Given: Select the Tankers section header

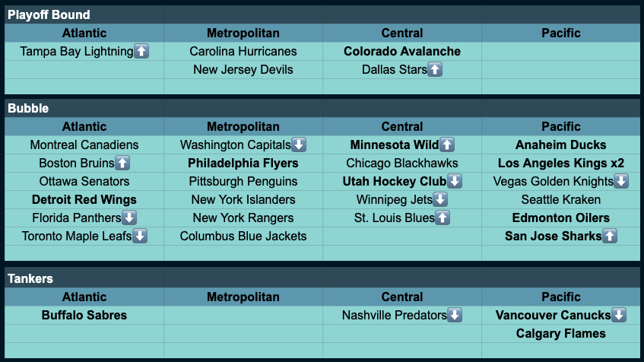Looking at the screenshot, I should coord(30,278).
